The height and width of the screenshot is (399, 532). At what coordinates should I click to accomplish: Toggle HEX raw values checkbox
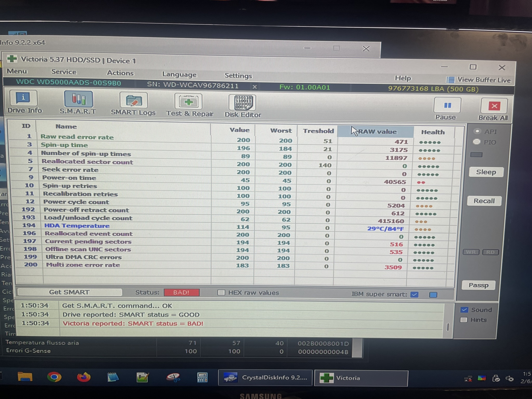pos(221,292)
